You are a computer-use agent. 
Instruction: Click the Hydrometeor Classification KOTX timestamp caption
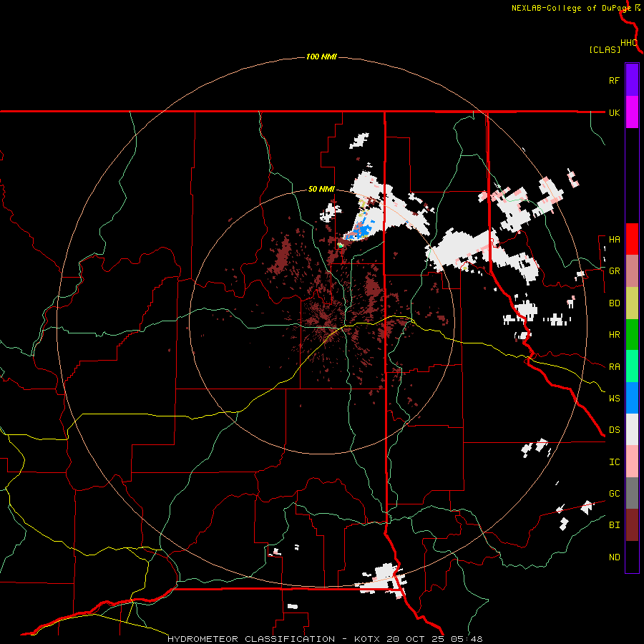tap(325, 639)
